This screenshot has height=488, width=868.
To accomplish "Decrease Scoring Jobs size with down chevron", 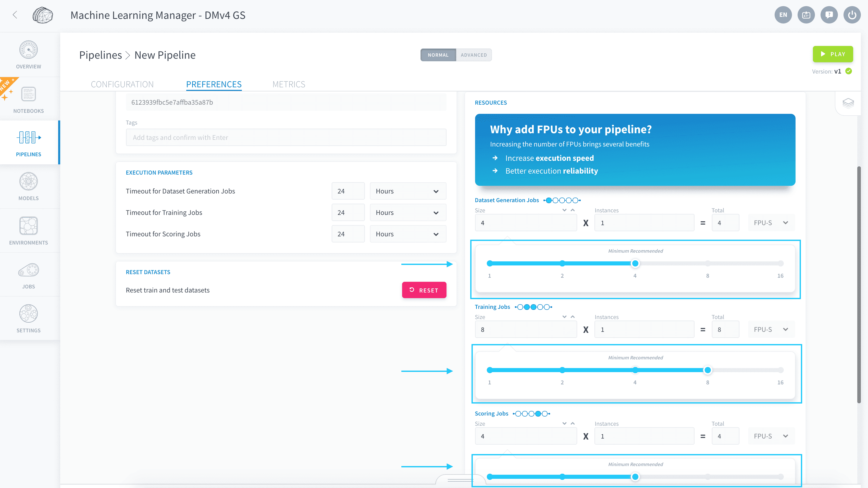I will pyautogui.click(x=564, y=423).
